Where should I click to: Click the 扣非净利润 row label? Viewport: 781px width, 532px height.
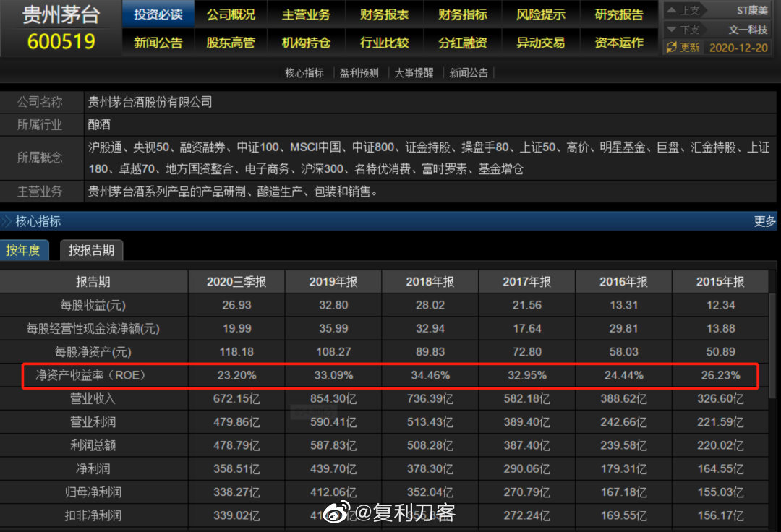click(93, 515)
